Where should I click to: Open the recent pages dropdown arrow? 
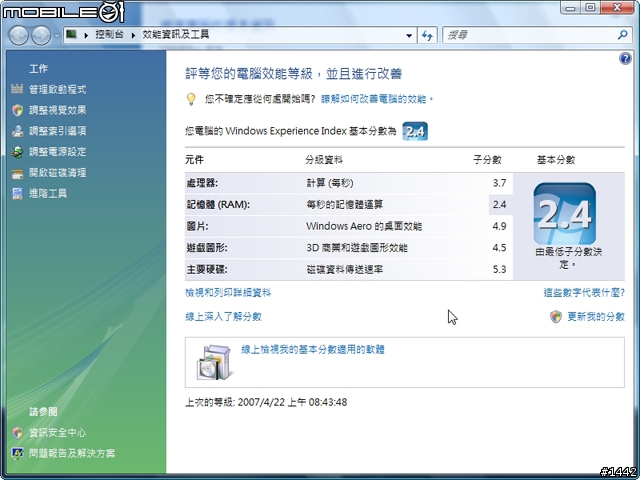click(x=57, y=36)
